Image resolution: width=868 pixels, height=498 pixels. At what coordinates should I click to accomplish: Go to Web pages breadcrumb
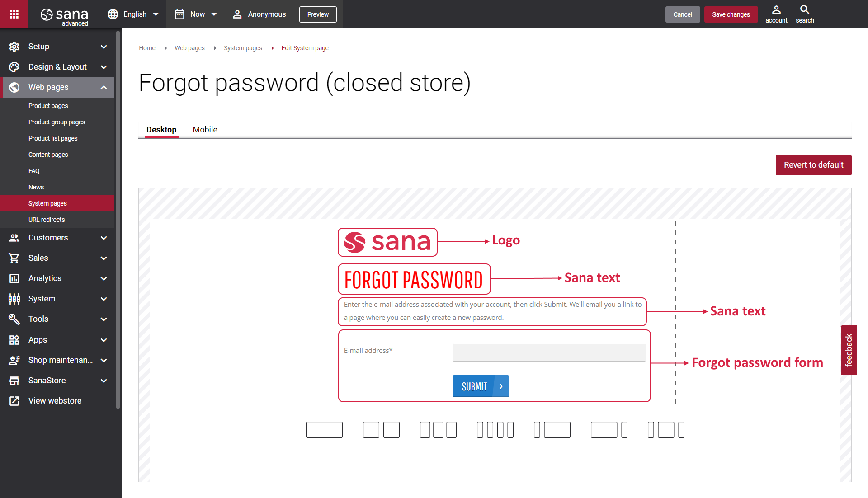(189, 48)
